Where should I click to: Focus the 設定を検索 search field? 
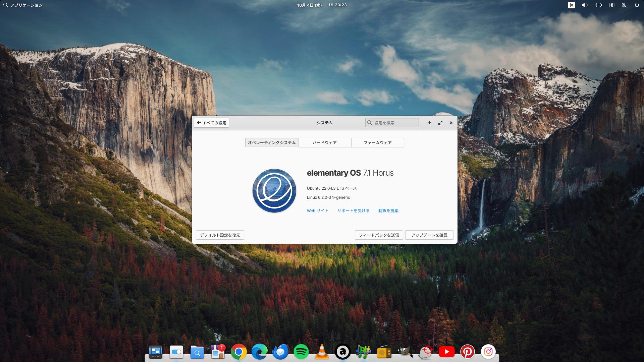(x=392, y=123)
